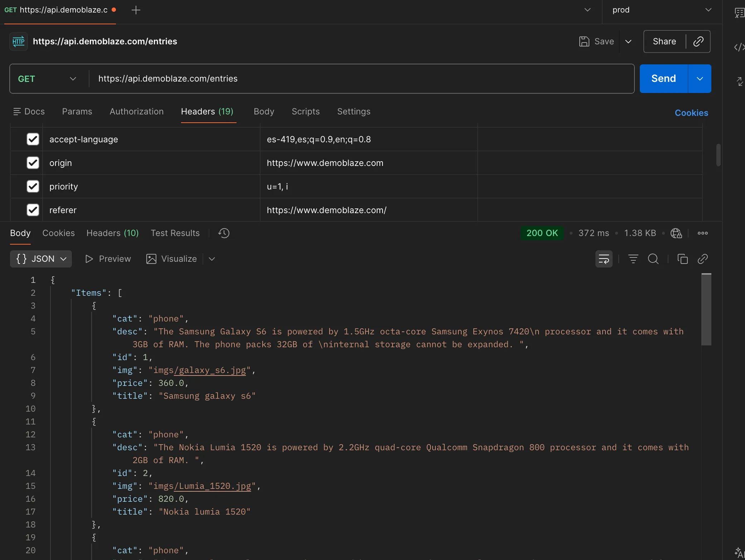The image size is (745, 560).
Task: Switch to the Authorization tab
Action: (136, 112)
